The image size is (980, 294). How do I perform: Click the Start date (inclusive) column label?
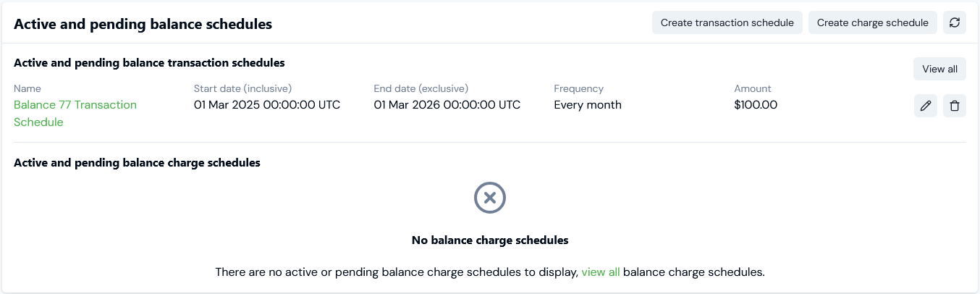[x=242, y=88]
